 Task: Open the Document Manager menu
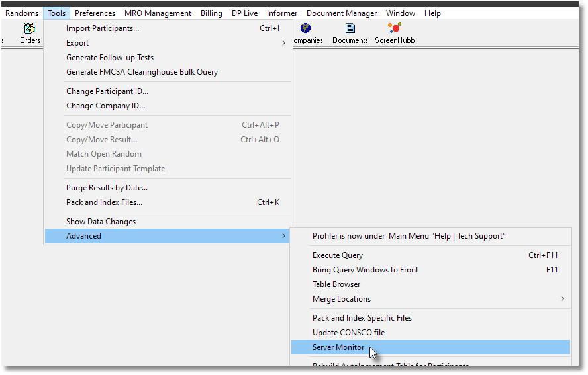tap(342, 13)
